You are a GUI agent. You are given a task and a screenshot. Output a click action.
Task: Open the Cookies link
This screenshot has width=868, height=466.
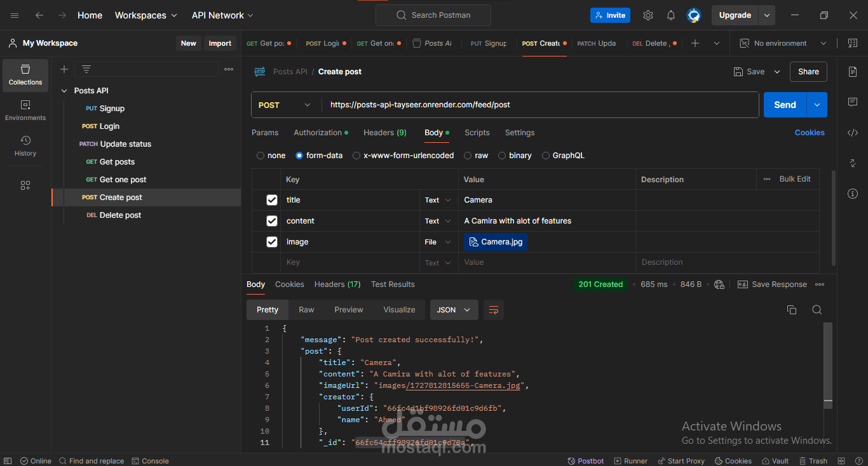click(810, 133)
